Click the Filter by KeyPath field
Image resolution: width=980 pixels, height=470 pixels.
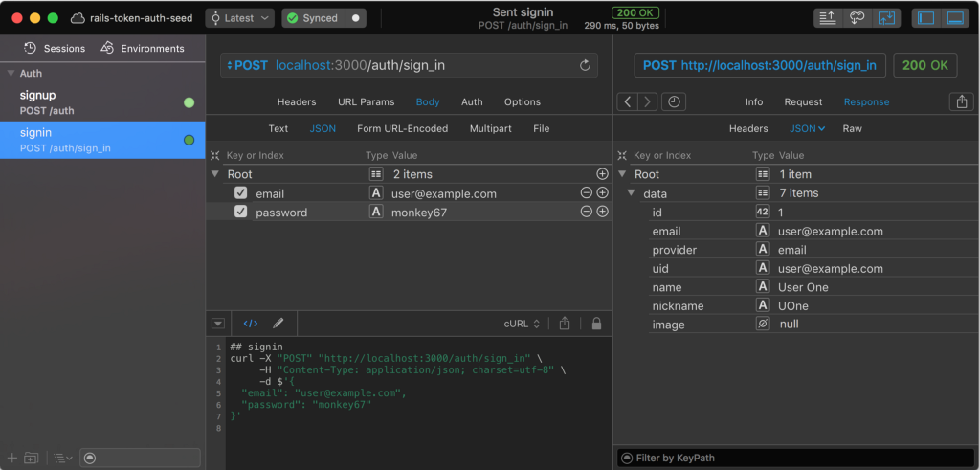(794, 458)
